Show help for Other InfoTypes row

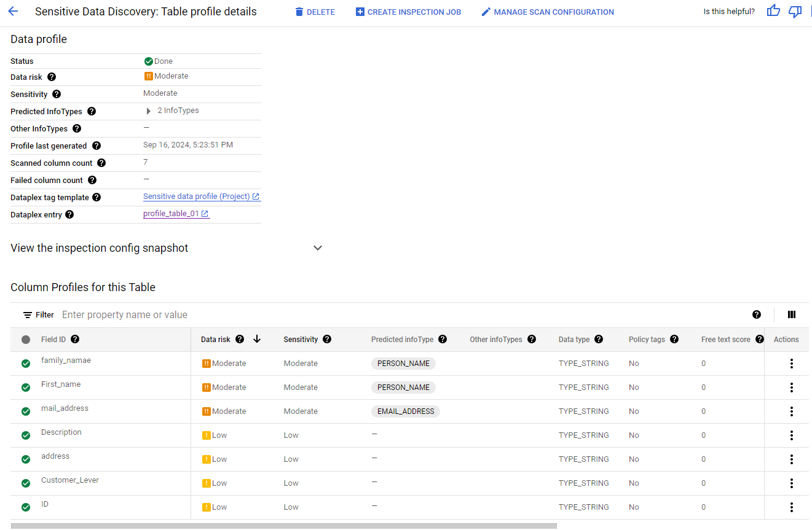(x=77, y=129)
